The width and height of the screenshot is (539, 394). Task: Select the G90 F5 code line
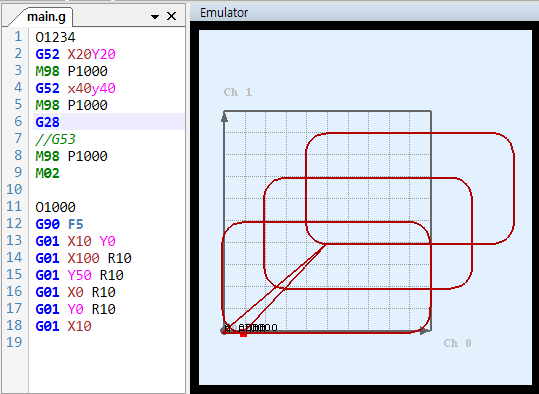[x=59, y=224]
